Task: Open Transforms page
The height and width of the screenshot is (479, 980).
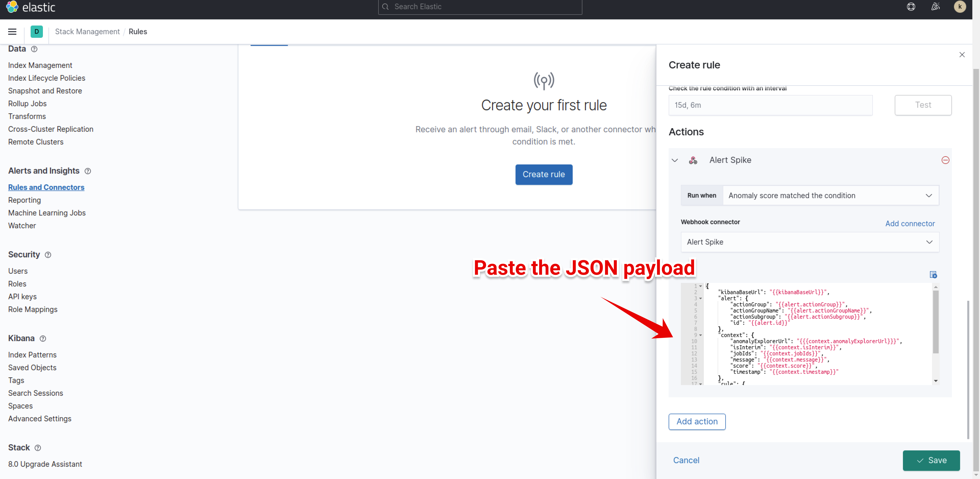Action: click(27, 117)
